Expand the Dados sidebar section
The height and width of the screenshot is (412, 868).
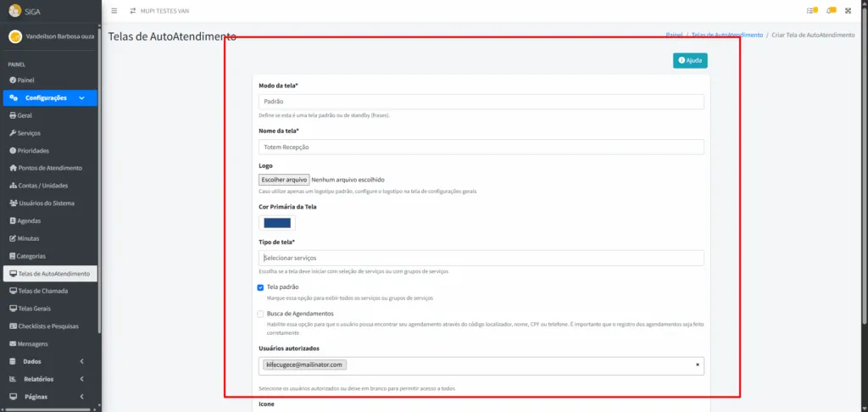(x=49, y=361)
